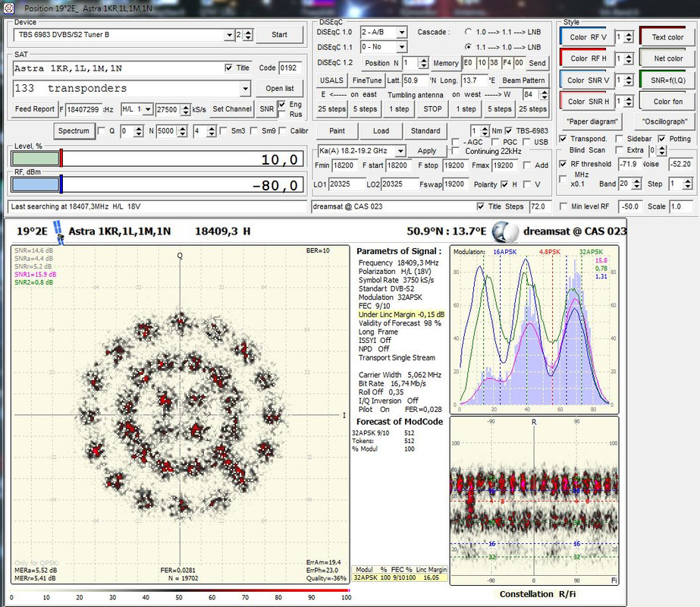The image size is (700, 607).
Task: Click the satellite Code field 0192
Action: click(289, 68)
